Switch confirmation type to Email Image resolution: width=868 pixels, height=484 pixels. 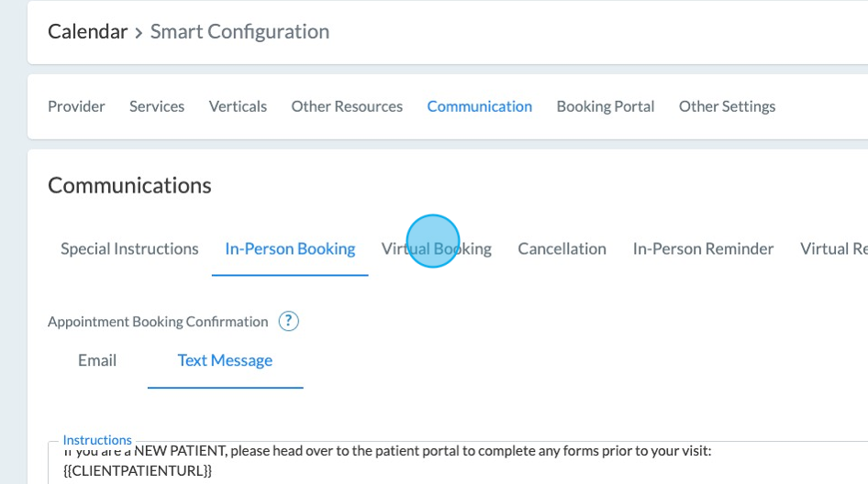coord(97,360)
